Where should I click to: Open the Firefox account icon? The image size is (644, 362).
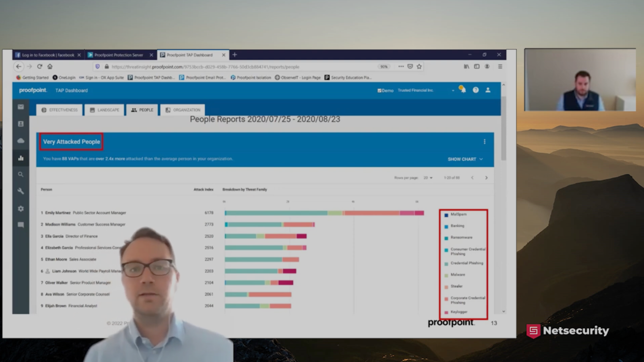tap(487, 66)
